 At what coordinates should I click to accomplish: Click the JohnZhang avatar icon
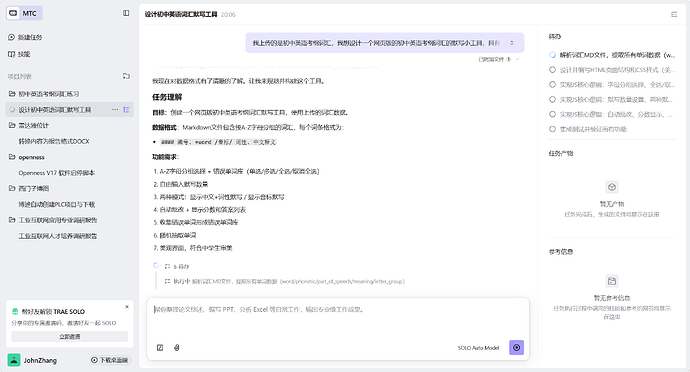click(x=14, y=360)
